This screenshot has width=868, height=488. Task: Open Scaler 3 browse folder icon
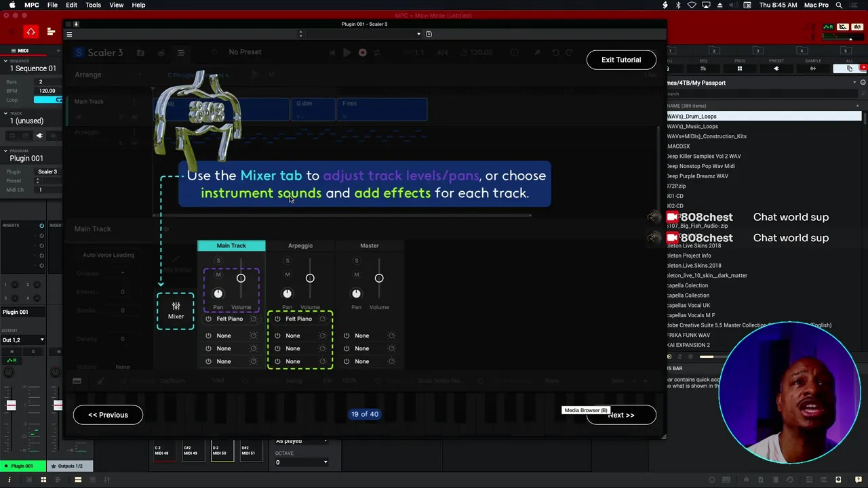click(140, 53)
